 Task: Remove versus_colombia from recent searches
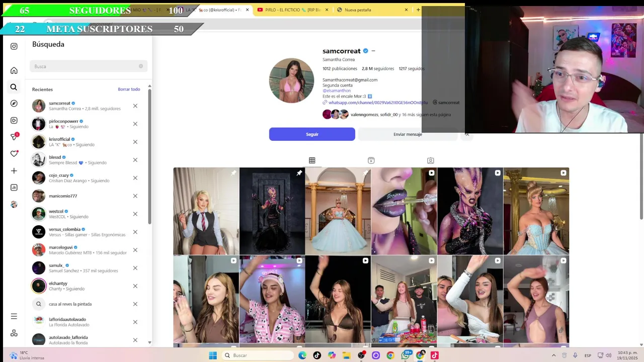(135, 232)
